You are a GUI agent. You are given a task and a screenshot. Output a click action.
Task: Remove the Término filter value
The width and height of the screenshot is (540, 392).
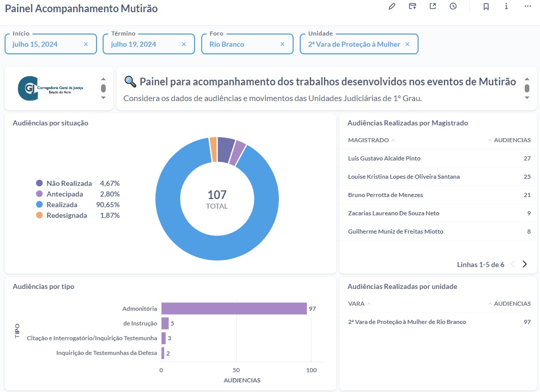tap(184, 44)
